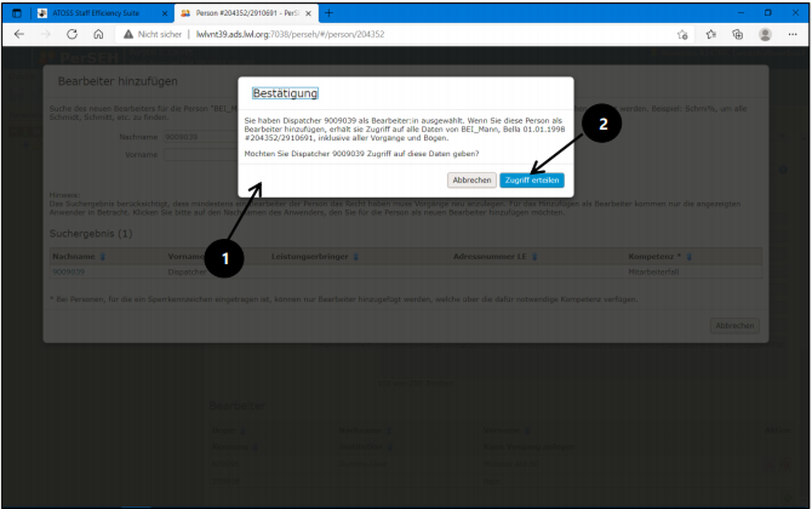The image size is (812, 509).
Task: Open a new browser tab with the plus icon
Action: click(x=329, y=13)
